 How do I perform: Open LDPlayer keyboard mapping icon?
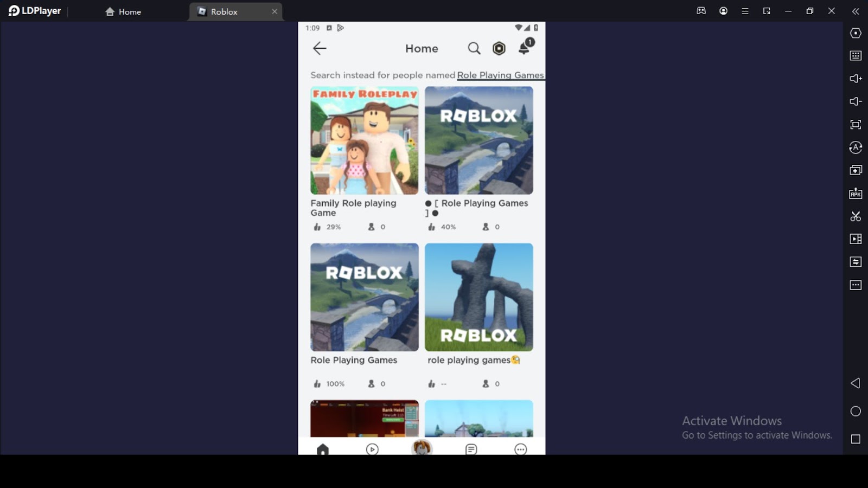(856, 56)
